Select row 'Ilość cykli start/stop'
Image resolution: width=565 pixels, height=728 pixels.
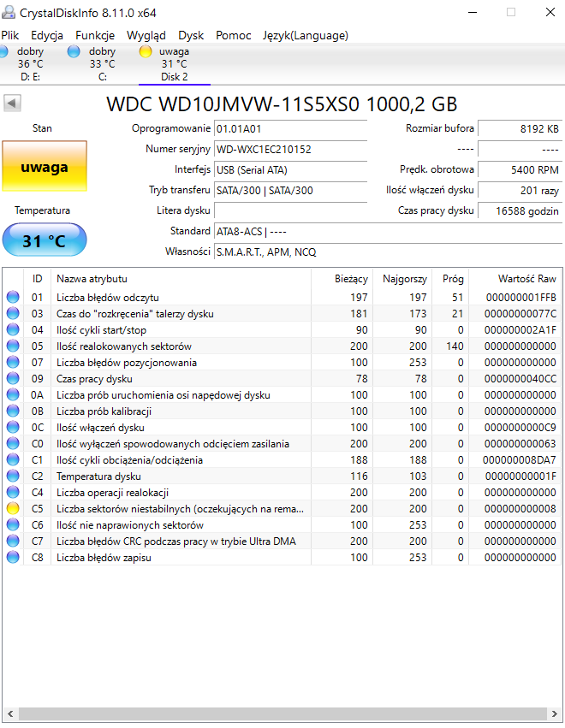click(x=282, y=329)
